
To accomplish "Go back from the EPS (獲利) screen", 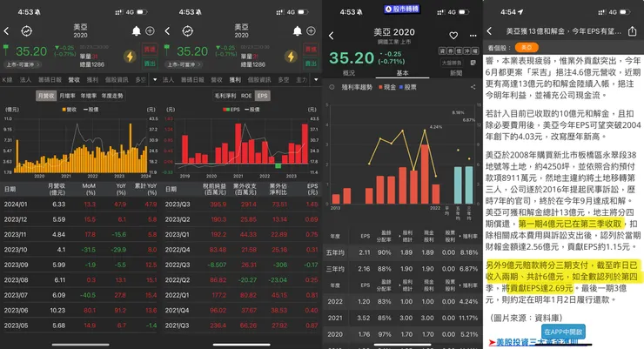I will point(167,30).
